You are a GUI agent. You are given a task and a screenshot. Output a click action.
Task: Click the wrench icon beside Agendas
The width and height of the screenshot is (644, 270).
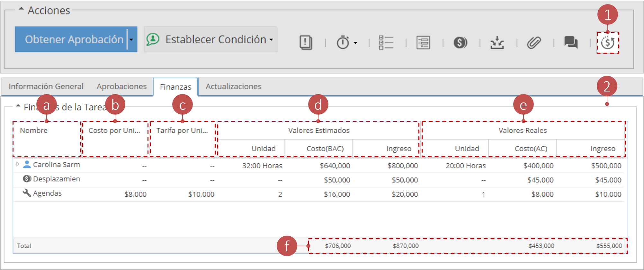click(27, 193)
